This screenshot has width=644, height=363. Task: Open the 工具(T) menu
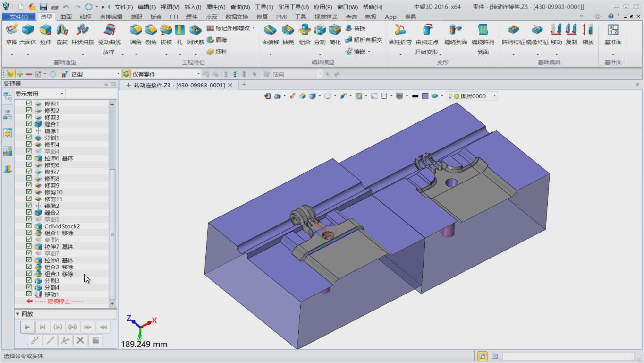(x=264, y=7)
